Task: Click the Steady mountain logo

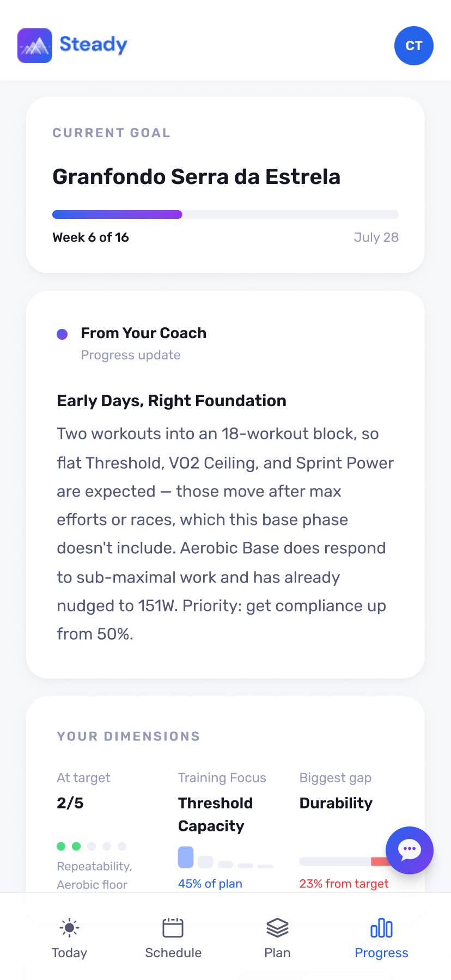Action: coord(34,46)
